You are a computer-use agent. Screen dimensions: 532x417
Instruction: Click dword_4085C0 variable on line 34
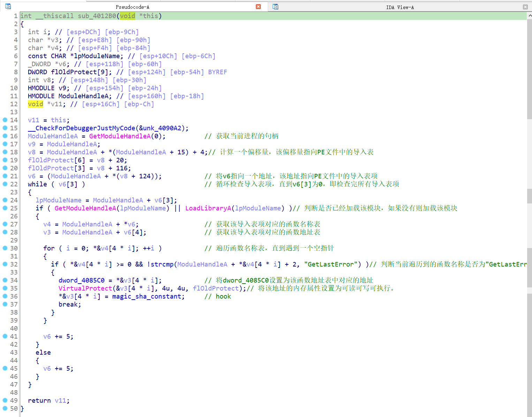(x=82, y=280)
